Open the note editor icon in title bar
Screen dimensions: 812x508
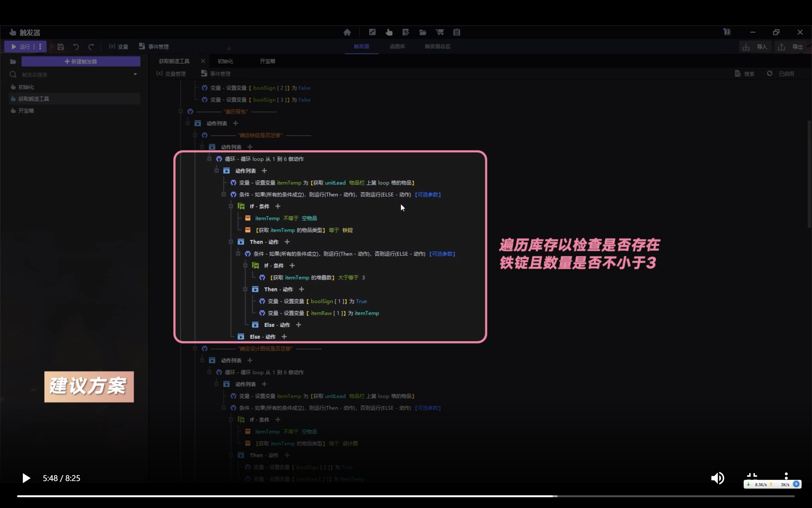pos(406,32)
